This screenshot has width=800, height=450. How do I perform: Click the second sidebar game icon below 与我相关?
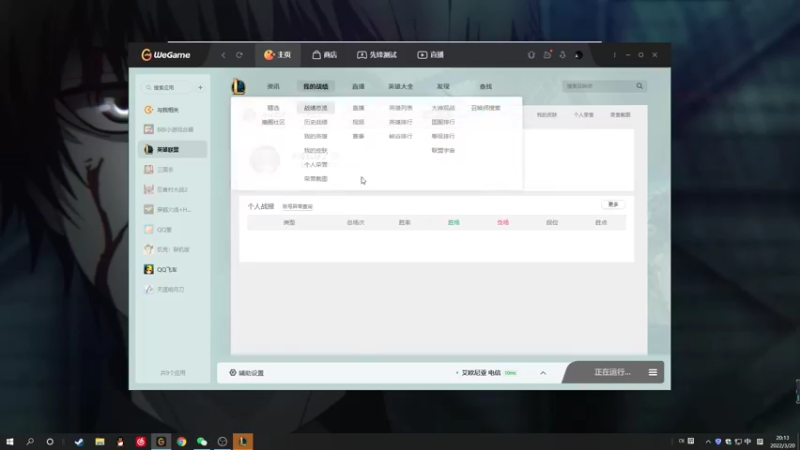pyautogui.click(x=148, y=130)
